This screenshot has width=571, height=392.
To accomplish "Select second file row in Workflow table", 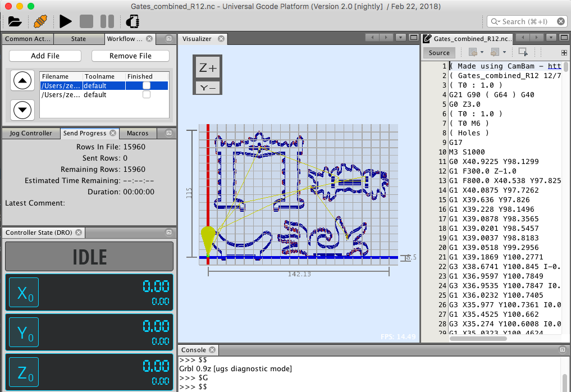I will tap(104, 94).
